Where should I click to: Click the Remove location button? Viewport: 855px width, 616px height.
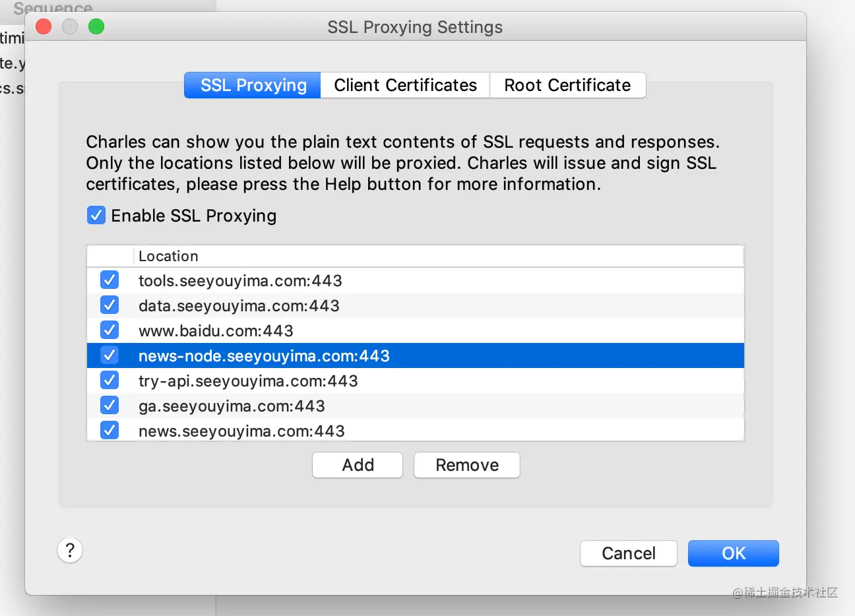(467, 465)
